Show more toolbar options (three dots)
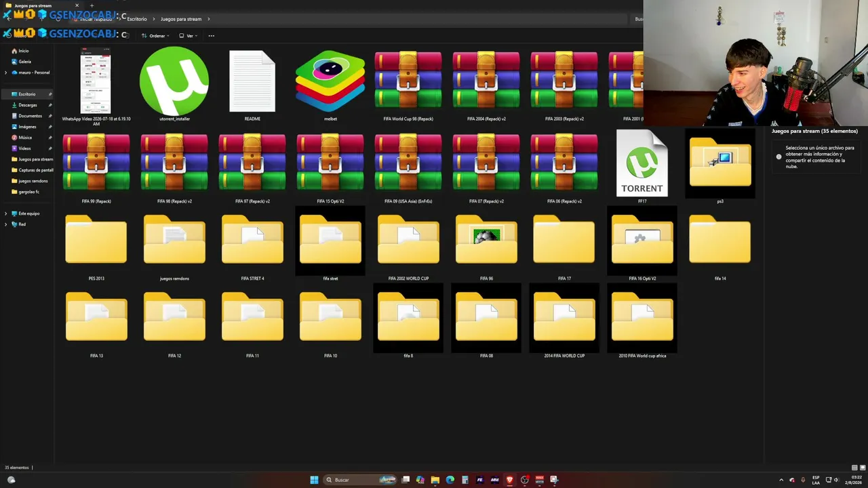Screen dimensions: 868x488 (212, 36)
